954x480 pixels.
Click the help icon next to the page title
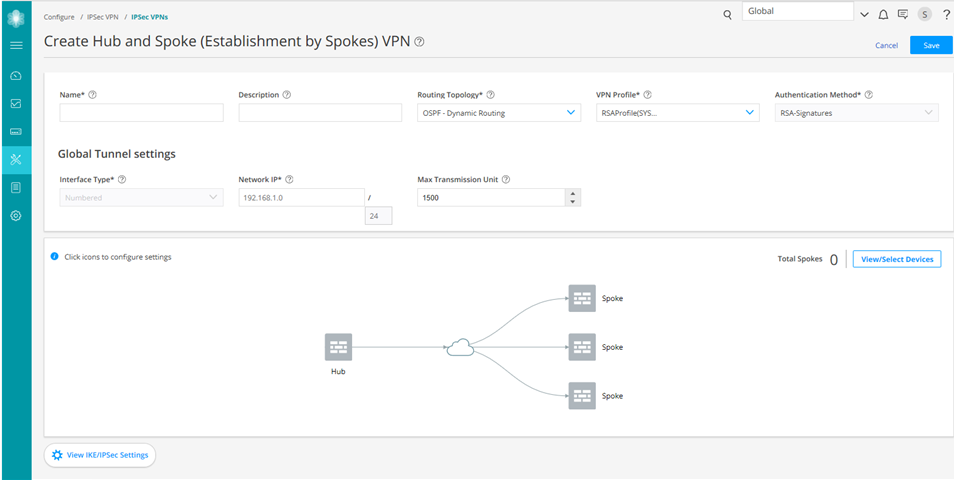419,42
